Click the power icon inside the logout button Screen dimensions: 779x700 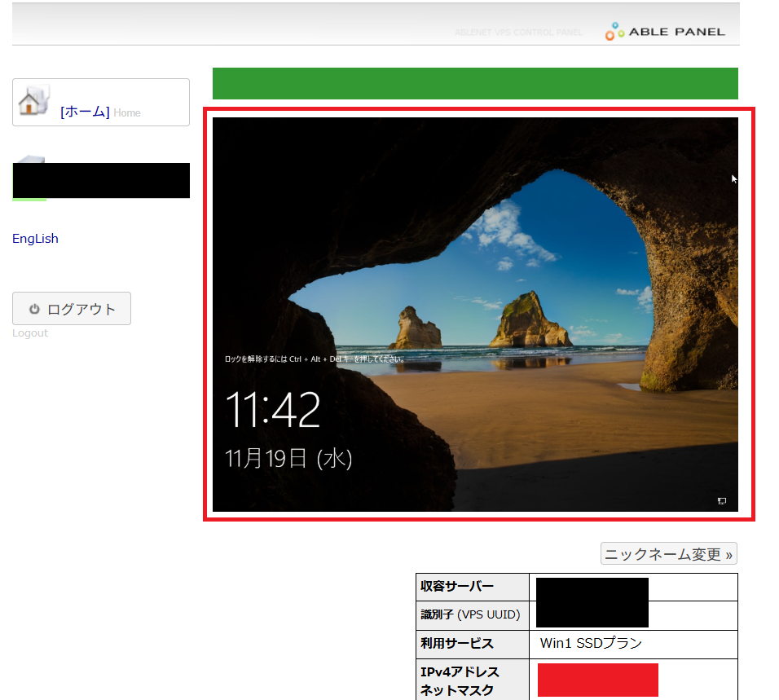tap(33, 308)
